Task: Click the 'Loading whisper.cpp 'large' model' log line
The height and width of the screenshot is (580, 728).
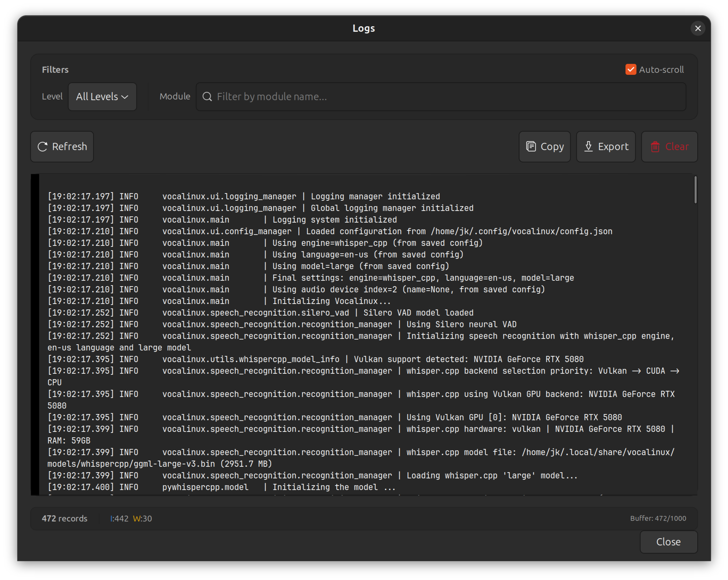Action: click(x=312, y=476)
